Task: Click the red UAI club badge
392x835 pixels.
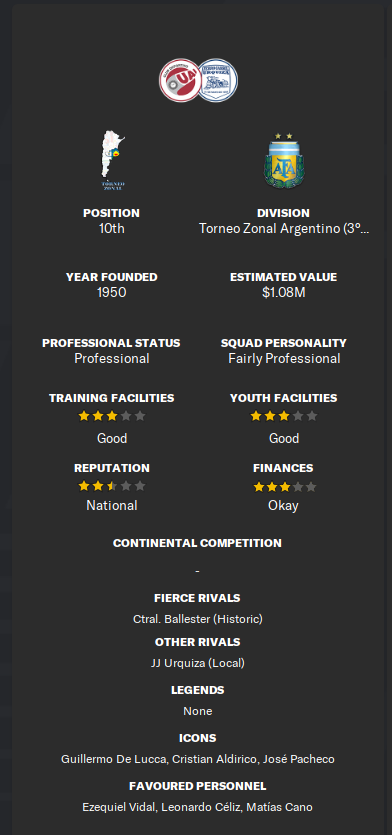Action: 180,80
